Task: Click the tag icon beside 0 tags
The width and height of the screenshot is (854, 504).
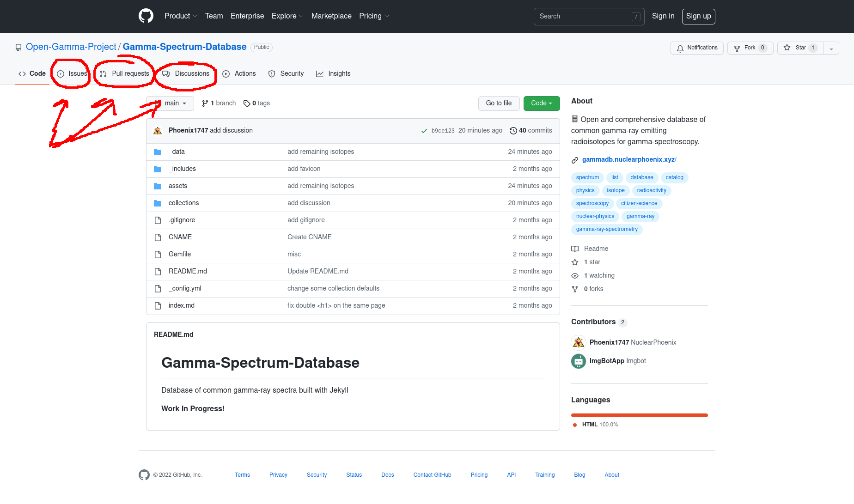Action: (247, 103)
